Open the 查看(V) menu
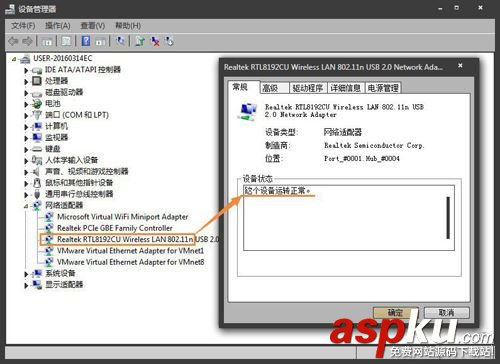This screenshot has width=500, height=364. pos(93,26)
